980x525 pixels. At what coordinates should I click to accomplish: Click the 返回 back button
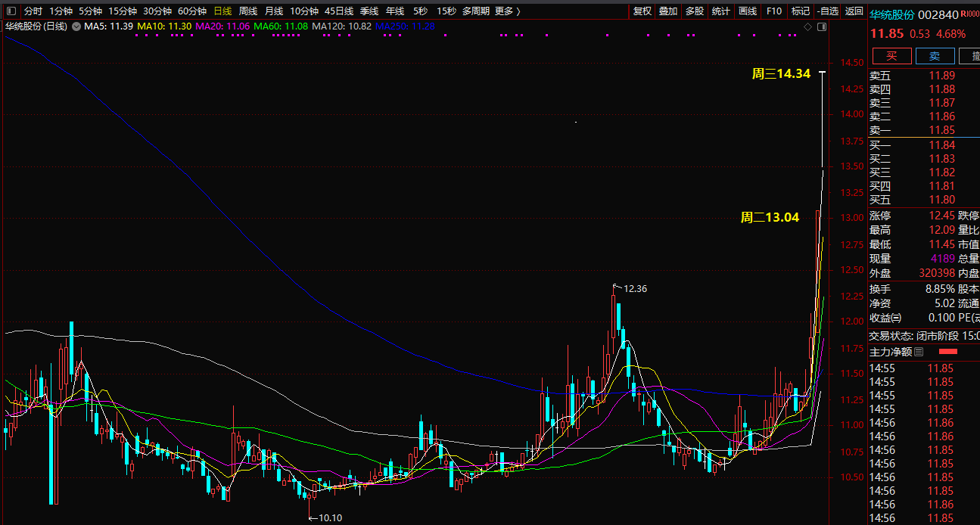point(854,11)
